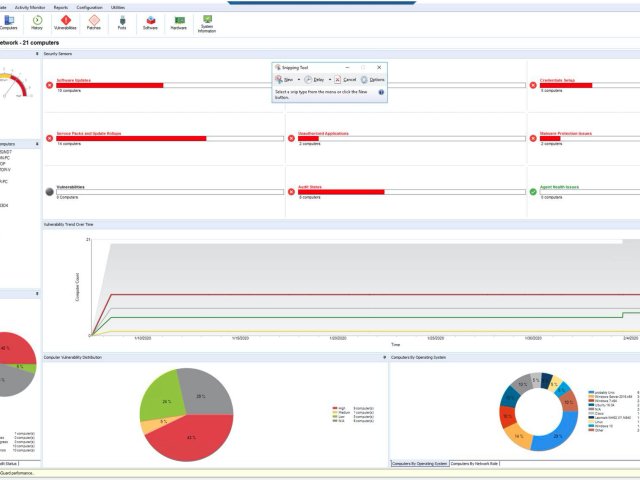640x480 pixels.
Task: Open Snipping Tool Options
Action: pos(372,79)
